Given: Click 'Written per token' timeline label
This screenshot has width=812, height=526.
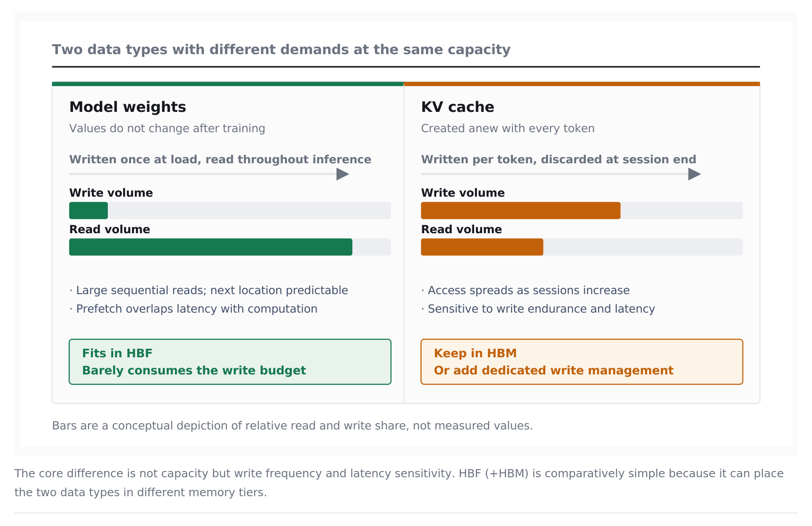Looking at the screenshot, I should 558,160.
